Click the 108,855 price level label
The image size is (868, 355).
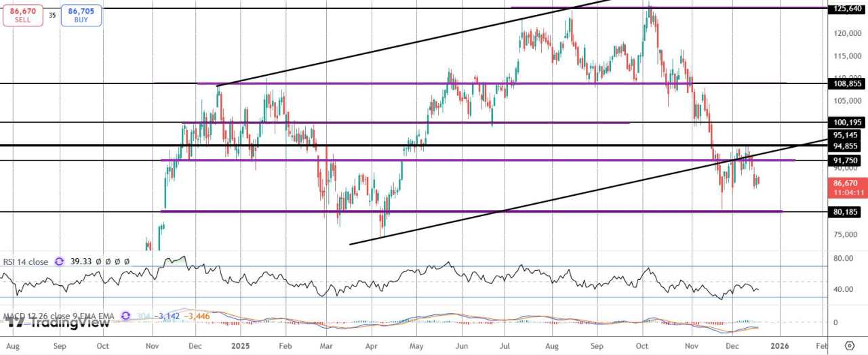pyautogui.click(x=847, y=83)
